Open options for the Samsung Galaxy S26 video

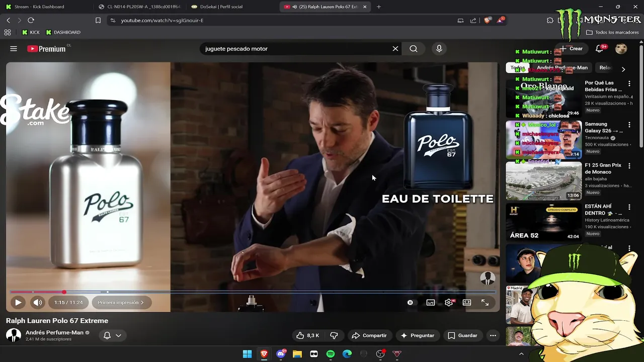(629, 125)
